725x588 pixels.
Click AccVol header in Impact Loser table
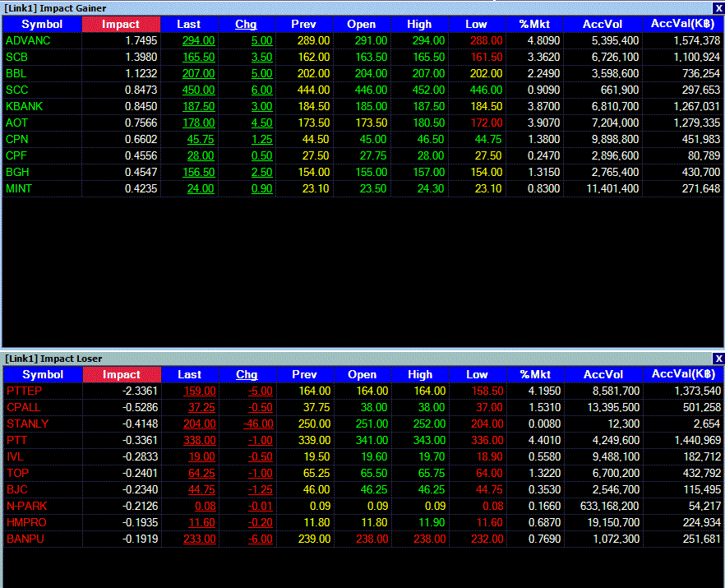603,375
